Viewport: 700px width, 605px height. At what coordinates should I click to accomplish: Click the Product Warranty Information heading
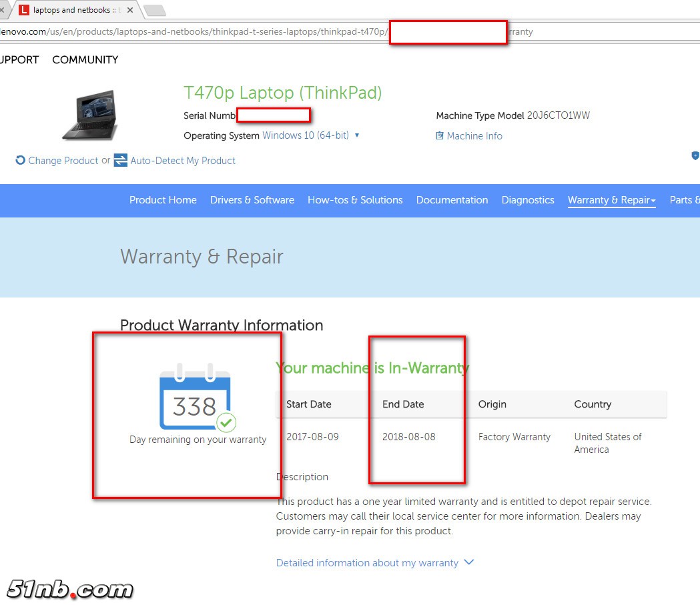[222, 326]
